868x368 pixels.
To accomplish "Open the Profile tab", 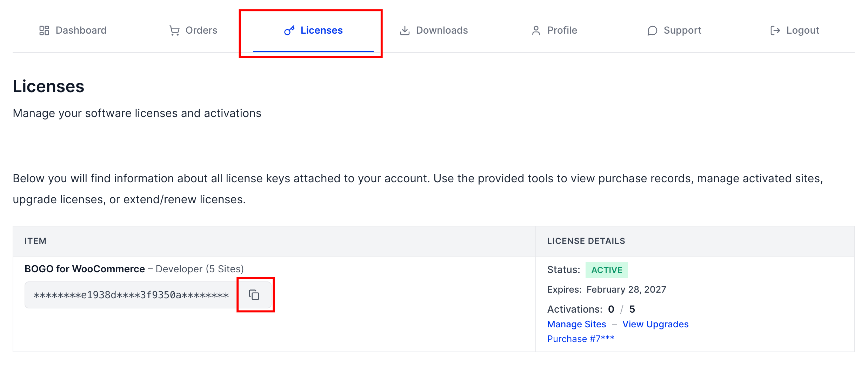I will pyautogui.click(x=554, y=30).
